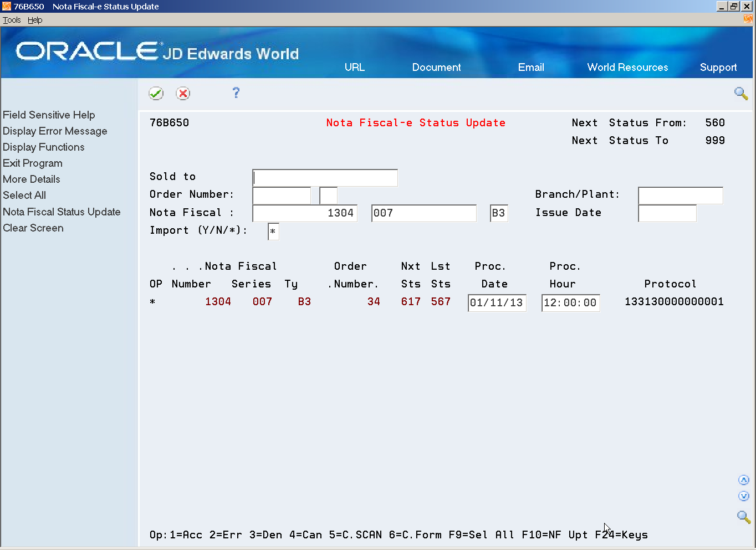Focus the Nota Fiscal number field 1304
The height and width of the screenshot is (550, 756).
pos(305,213)
